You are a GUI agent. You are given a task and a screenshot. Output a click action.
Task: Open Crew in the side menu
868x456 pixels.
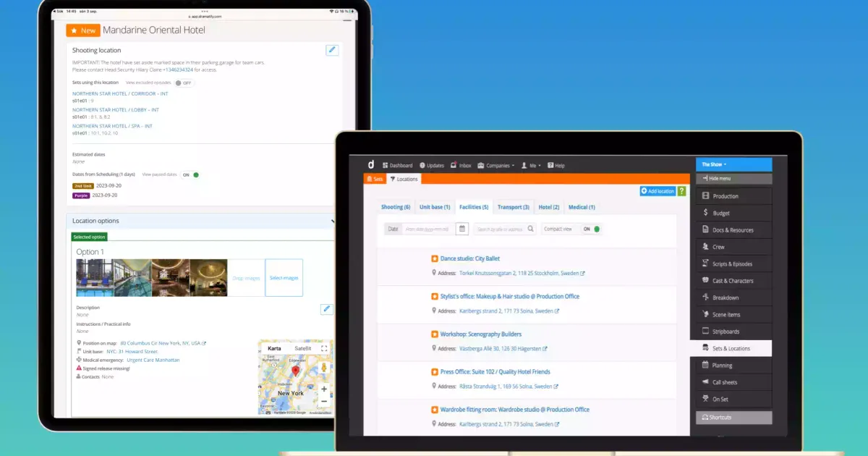click(x=734, y=247)
